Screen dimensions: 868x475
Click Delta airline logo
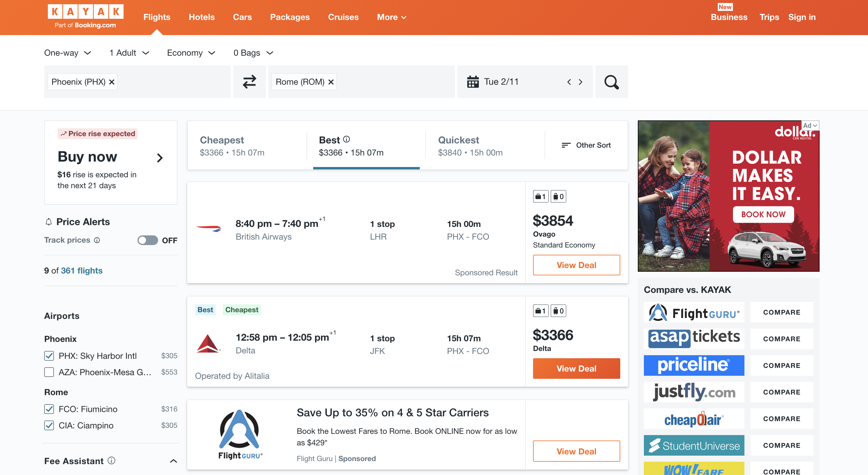click(x=209, y=343)
